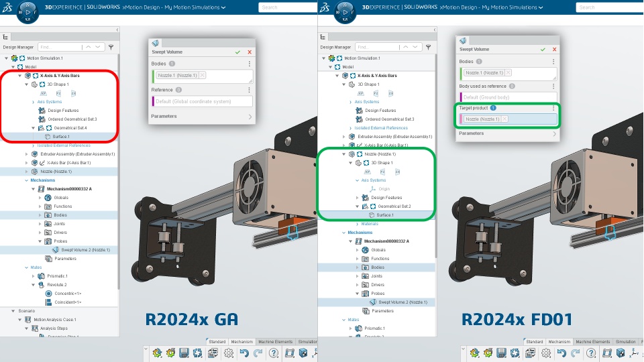Click the Swept Volume icon in left GA dialog header
Screen dimensions: 644x362
(x=155, y=43)
